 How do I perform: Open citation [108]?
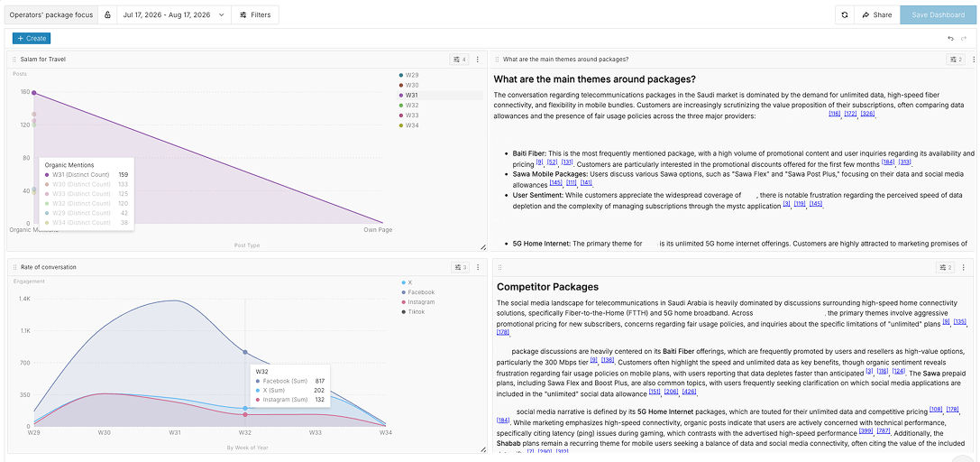tap(936, 410)
